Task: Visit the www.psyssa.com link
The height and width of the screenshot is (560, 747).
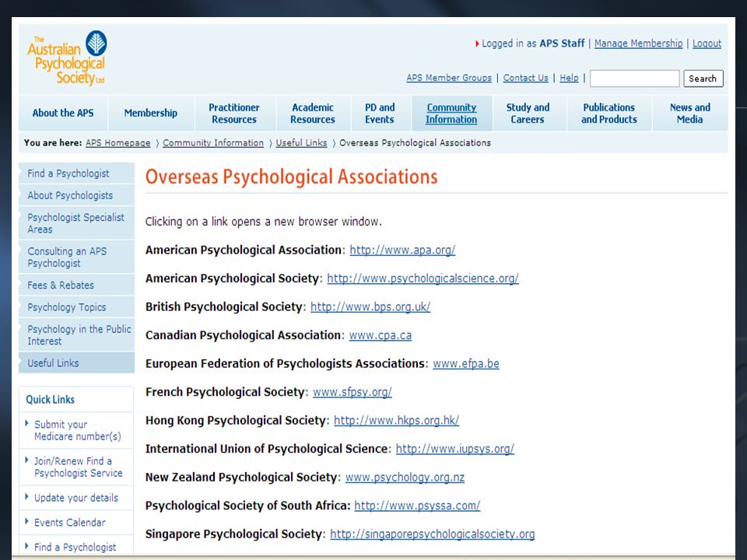Action: point(417,506)
